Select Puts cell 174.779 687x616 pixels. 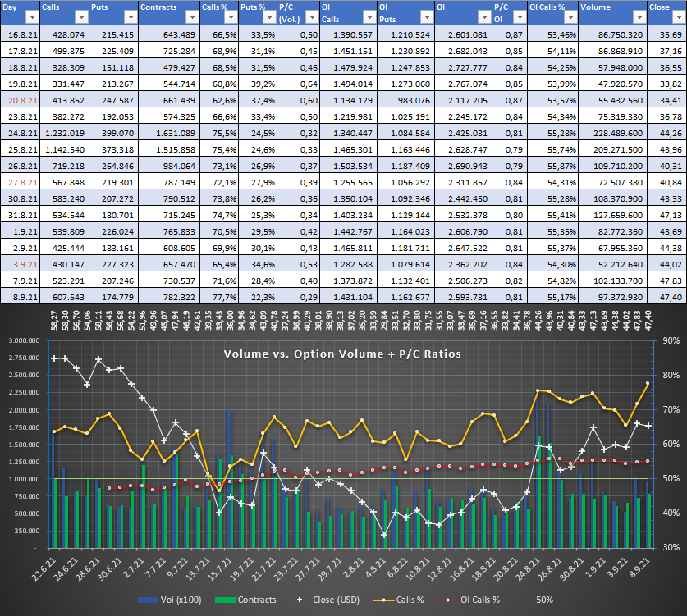114,297
